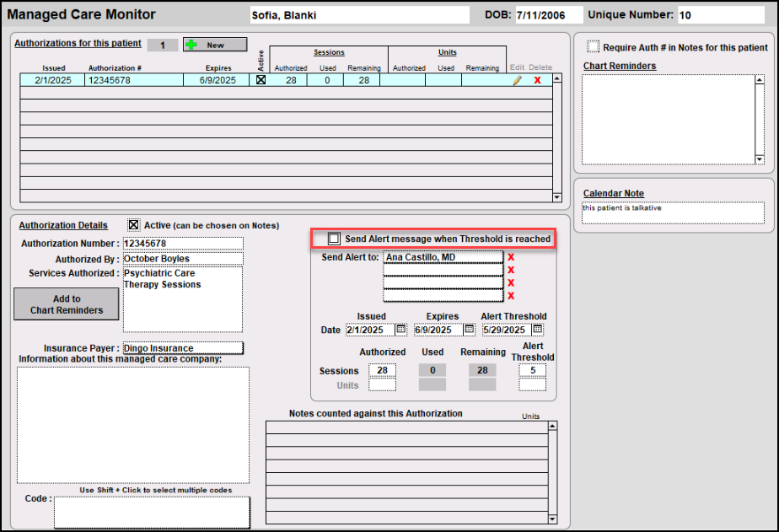Click the Insurance Payer field showing Dingo Insurance

click(183, 347)
